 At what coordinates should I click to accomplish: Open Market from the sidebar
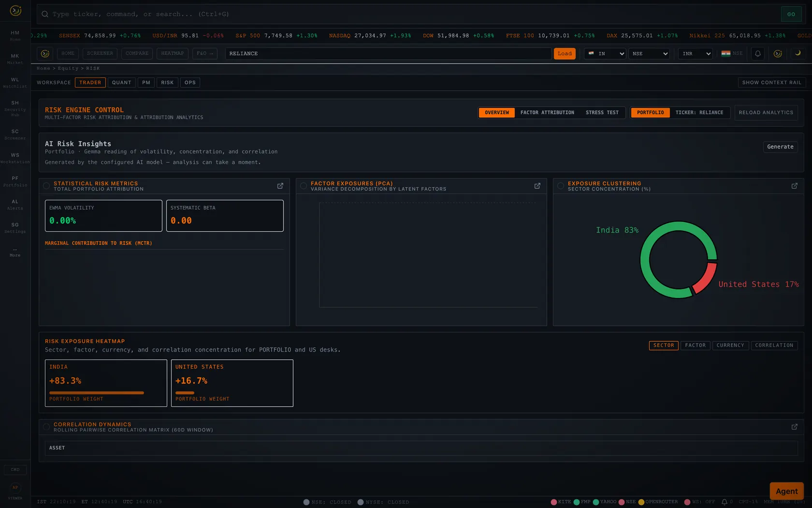click(15, 59)
